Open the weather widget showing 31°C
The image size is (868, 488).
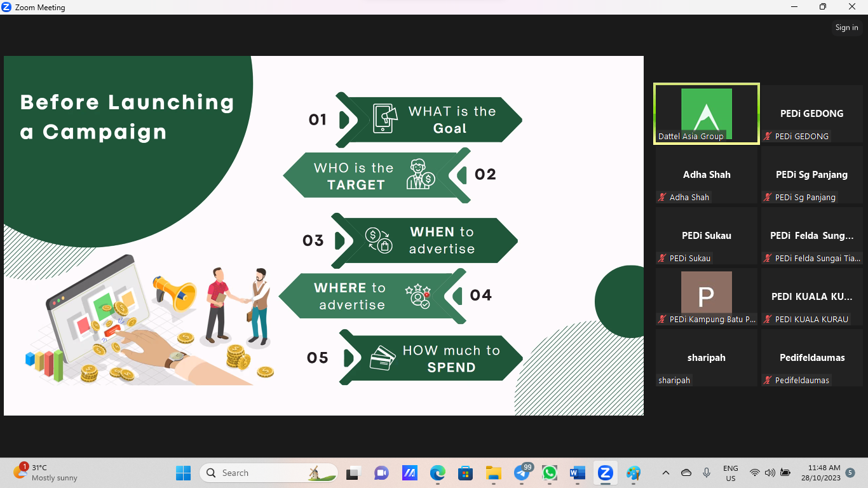pyautogui.click(x=46, y=473)
